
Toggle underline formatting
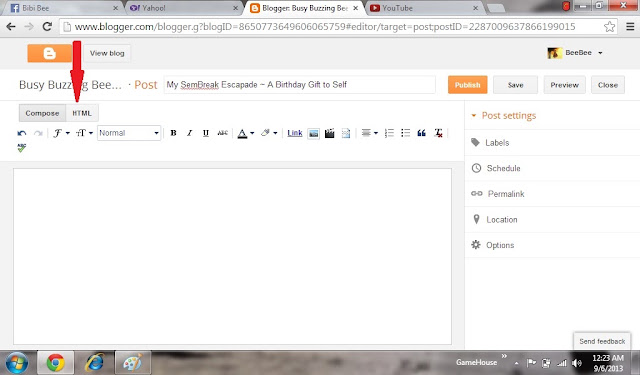pos(206,133)
